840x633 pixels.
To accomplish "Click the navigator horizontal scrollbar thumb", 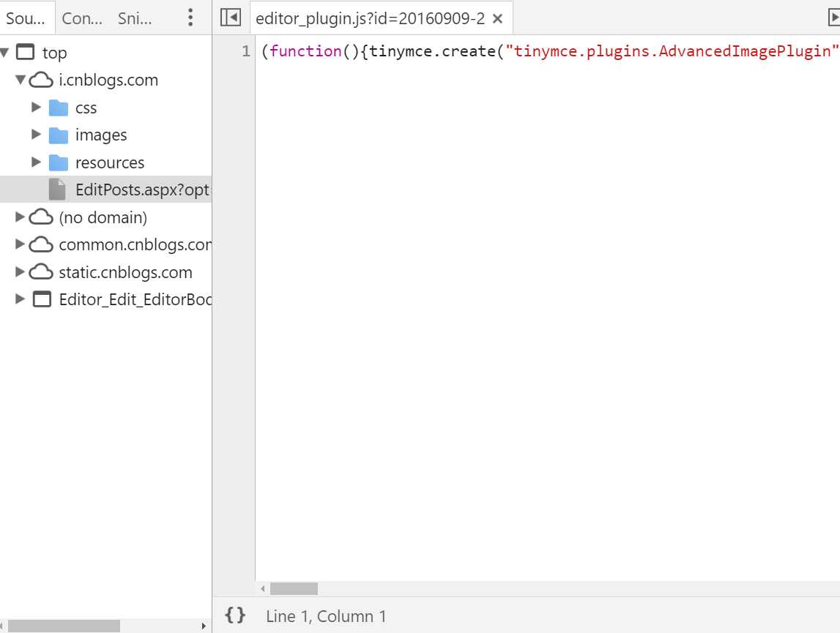I will point(64,626).
